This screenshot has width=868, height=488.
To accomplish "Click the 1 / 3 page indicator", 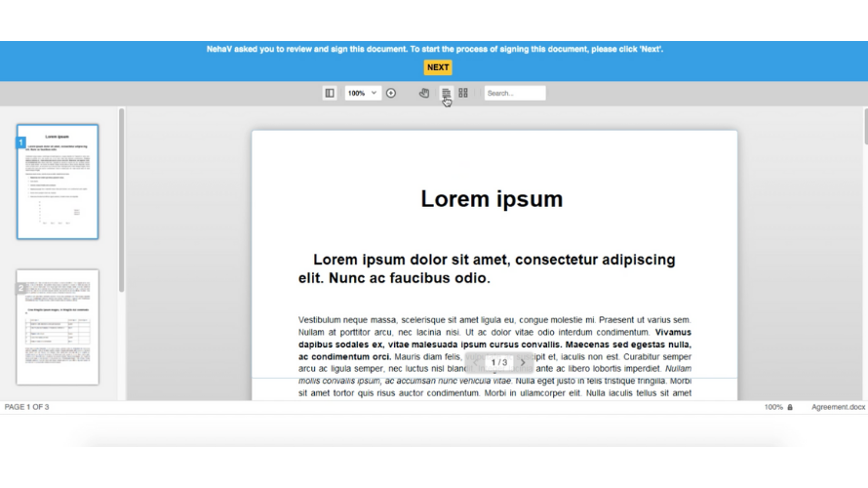I will (x=498, y=362).
